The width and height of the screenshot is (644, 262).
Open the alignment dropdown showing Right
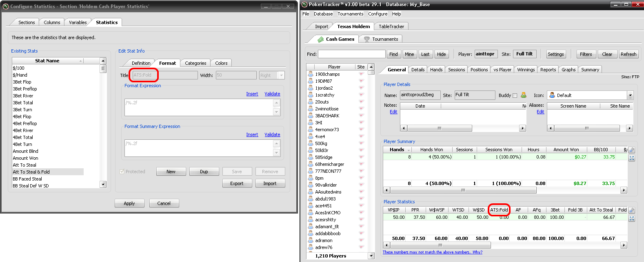click(281, 75)
